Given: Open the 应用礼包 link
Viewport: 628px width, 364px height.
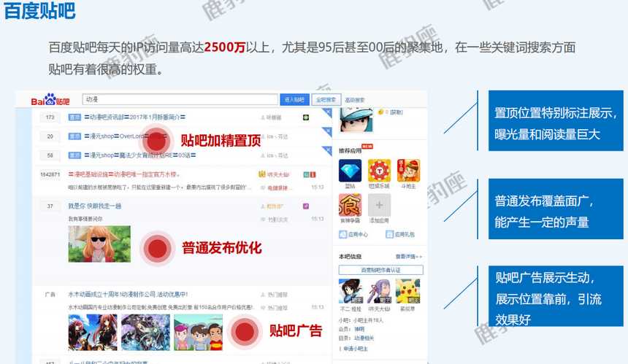Looking at the screenshot, I should (400, 234).
